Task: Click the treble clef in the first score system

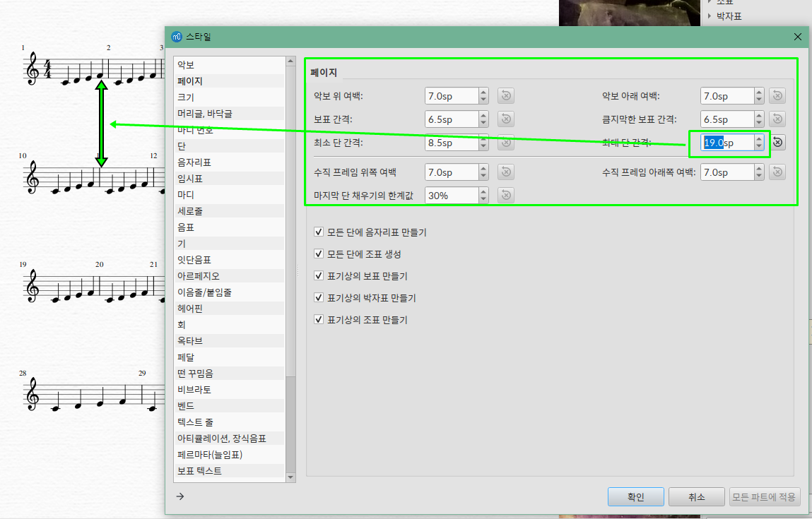Action: pos(33,68)
